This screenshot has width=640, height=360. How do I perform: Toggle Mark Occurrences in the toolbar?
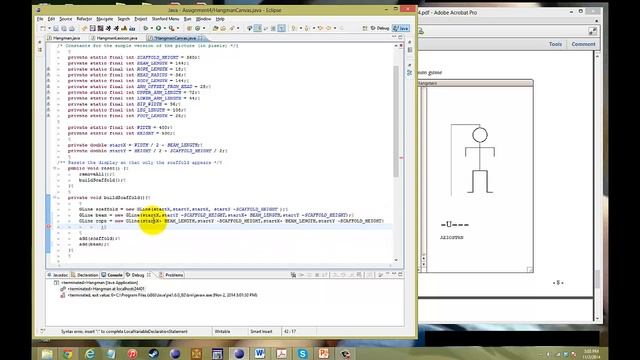tap(258, 28)
